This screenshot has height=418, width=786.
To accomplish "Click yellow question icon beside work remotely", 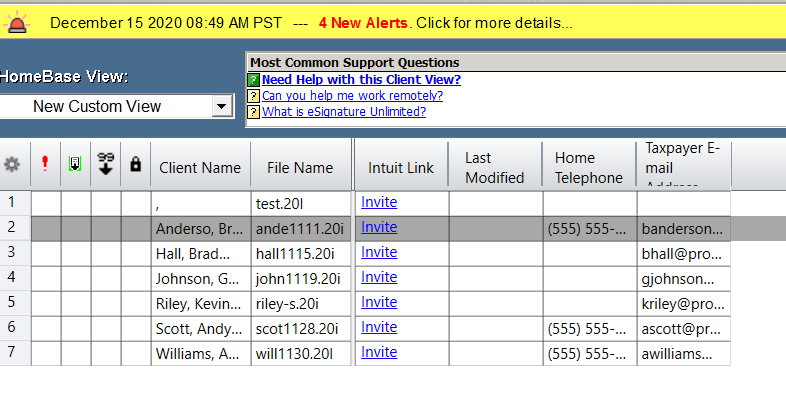I will 253,96.
